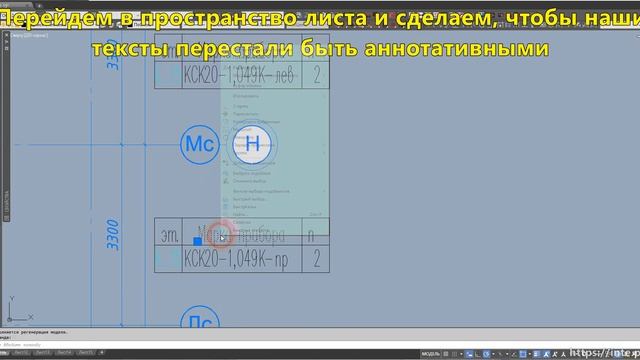The image size is (640, 360).
Task: Select the КСК20-1,049К-пр table cell text
Action: pos(236,259)
